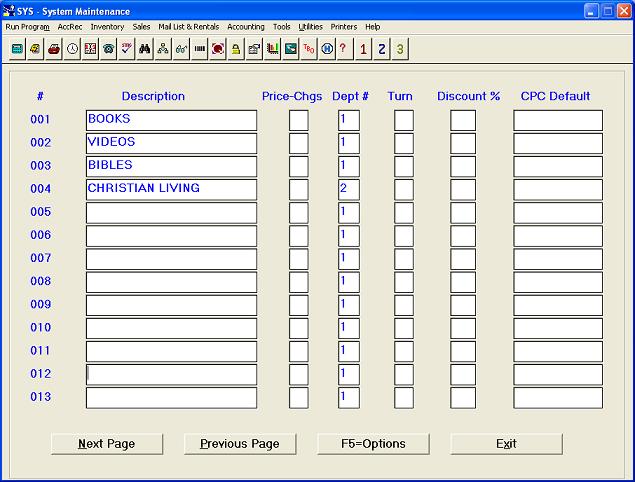Image resolution: width=635 pixels, height=482 pixels.
Task: Open the Tools menu
Action: pyautogui.click(x=281, y=27)
